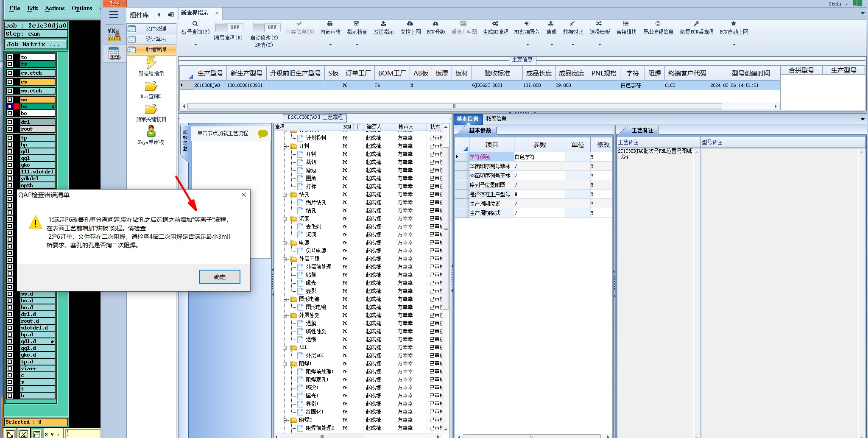Click the Job Matrix button
Viewport: 868px width, 438px height.
coord(36,44)
